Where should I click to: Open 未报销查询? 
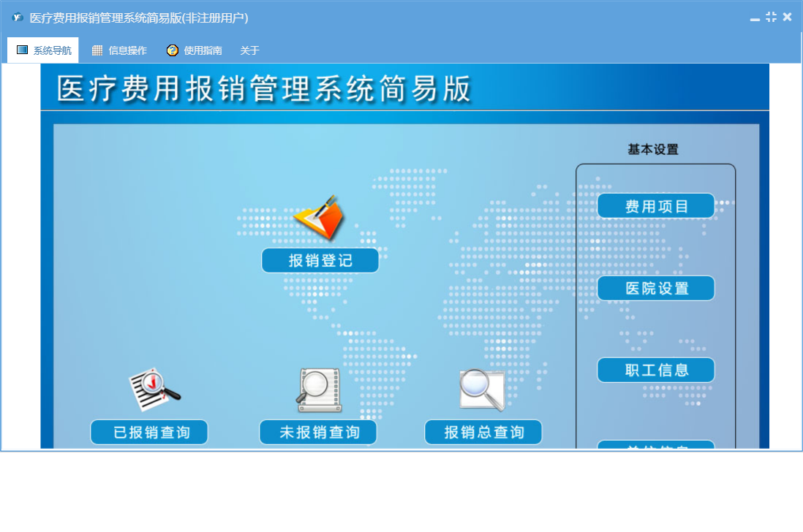318,433
